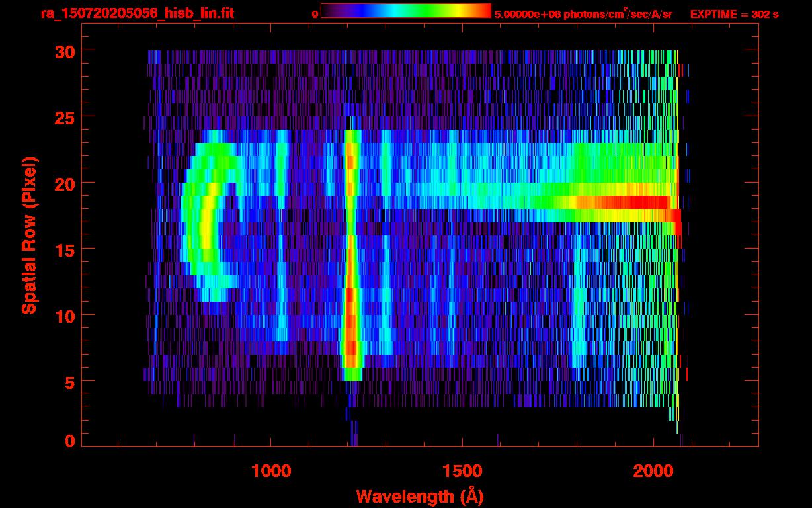Click the y-axis tick label 30

point(65,51)
